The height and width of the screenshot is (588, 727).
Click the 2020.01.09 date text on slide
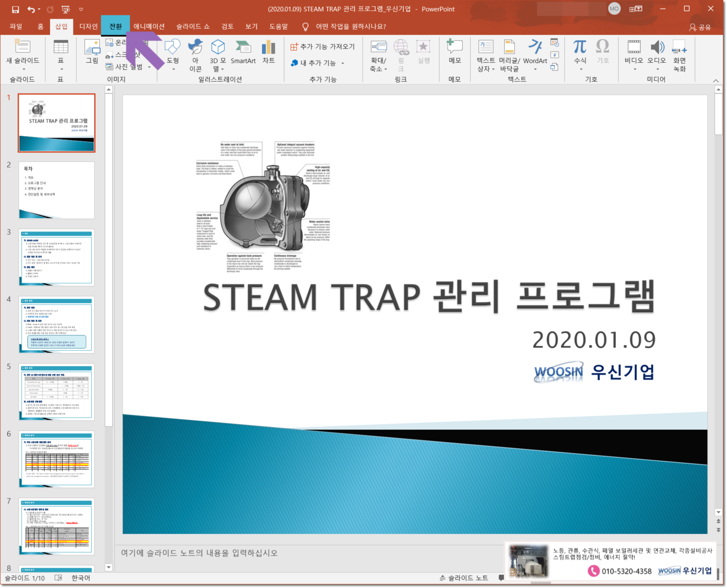tap(594, 340)
